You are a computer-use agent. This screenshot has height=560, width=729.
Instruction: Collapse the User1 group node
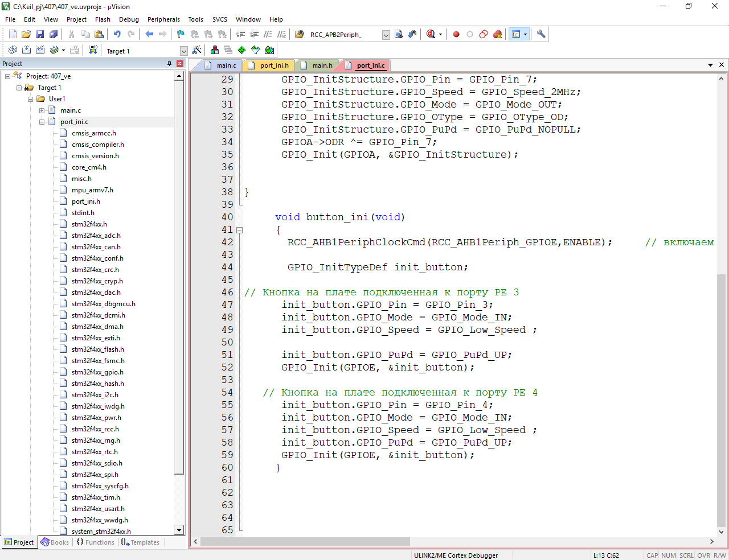[30, 99]
